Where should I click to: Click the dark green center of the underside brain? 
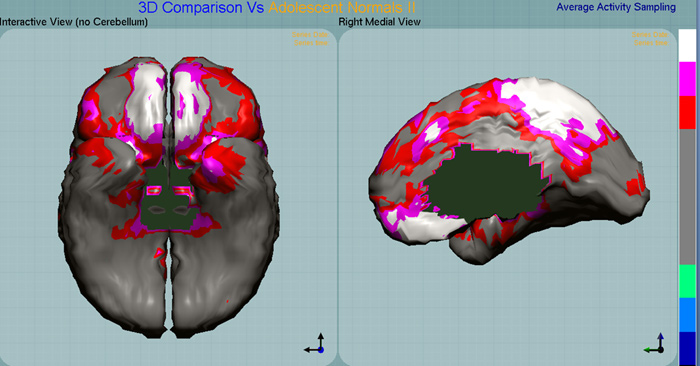(168, 202)
